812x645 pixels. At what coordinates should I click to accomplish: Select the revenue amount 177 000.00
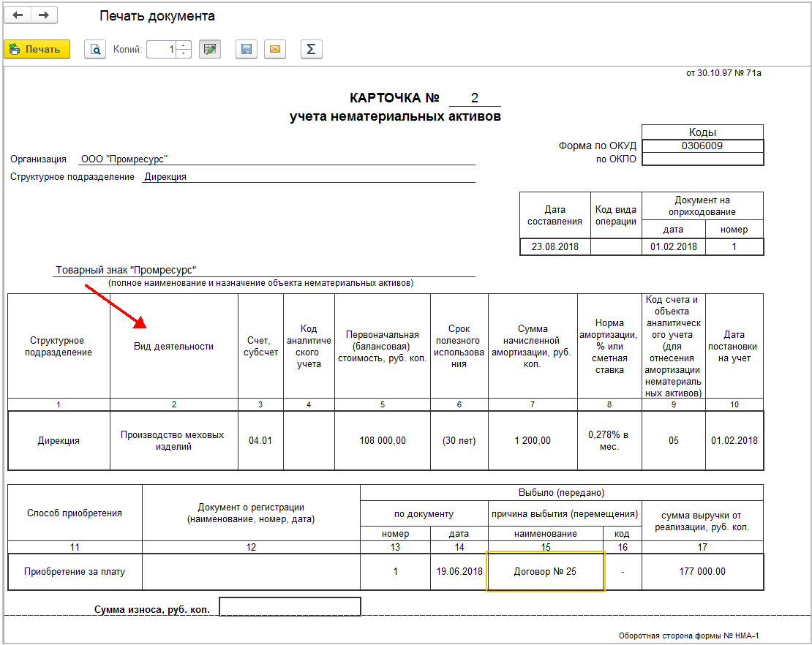point(702,571)
